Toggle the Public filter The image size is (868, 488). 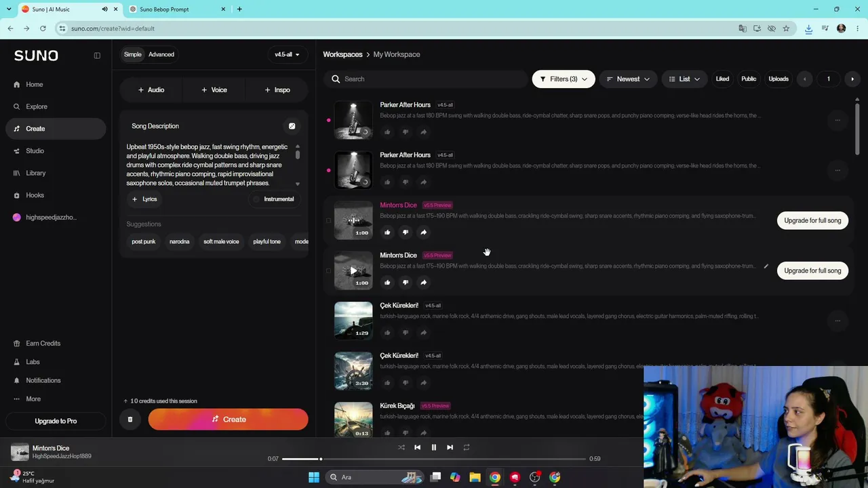click(749, 79)
